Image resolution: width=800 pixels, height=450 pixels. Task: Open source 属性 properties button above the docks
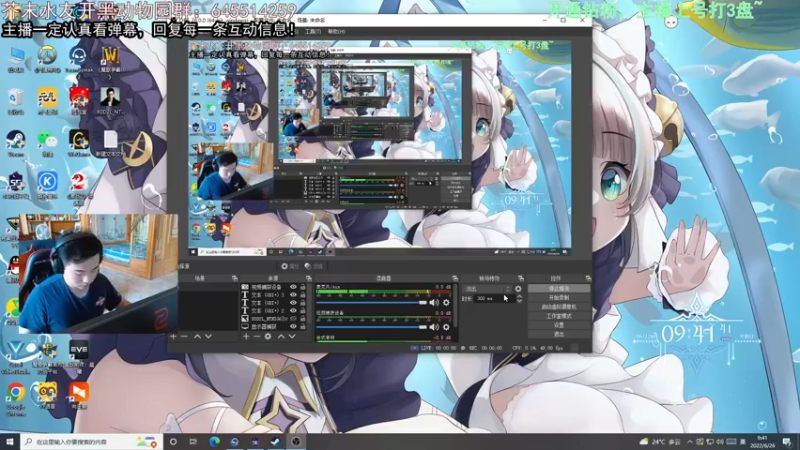click(290, 266)
